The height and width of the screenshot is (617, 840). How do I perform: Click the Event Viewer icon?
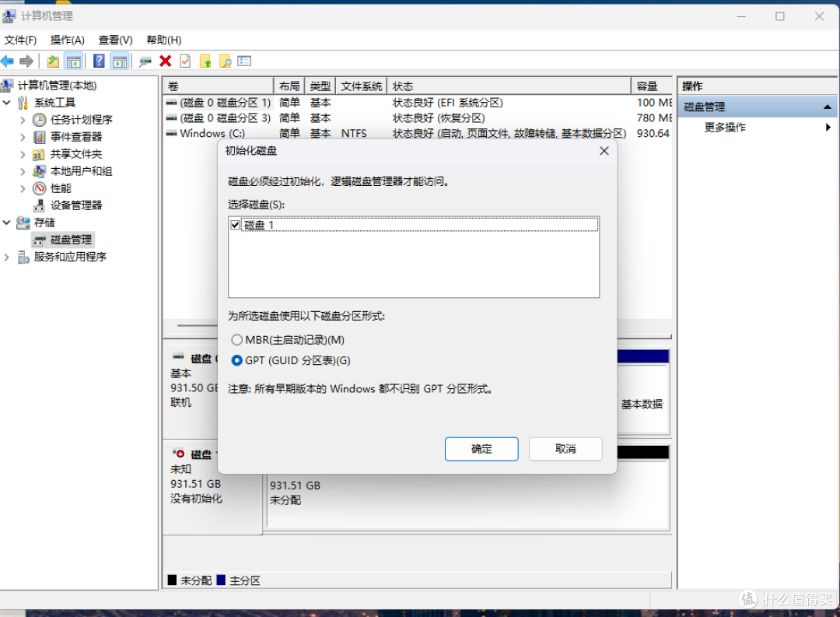pyautogui.click(x=40, y=137)
